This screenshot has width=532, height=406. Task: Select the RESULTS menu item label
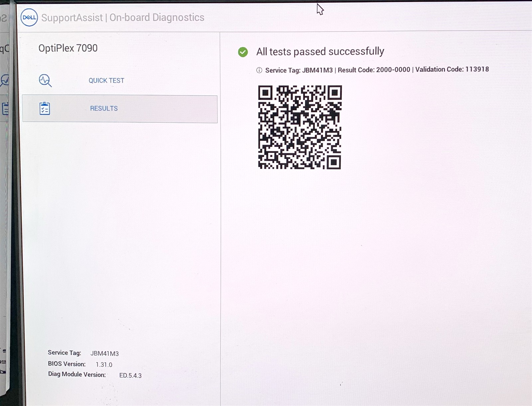click(x=104, y=108)
